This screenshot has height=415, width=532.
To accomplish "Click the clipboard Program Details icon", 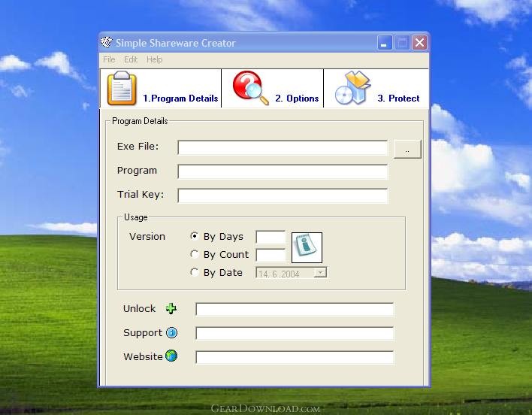I will pyautogui.click(x=122, y=88).
